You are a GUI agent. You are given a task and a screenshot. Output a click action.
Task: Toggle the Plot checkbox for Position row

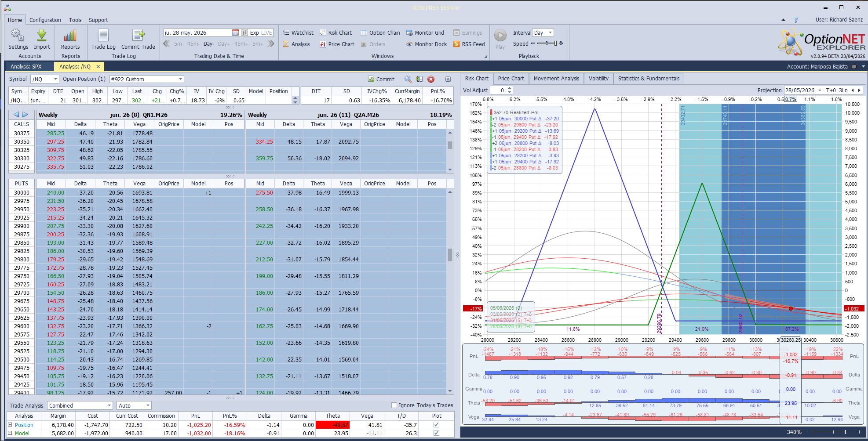coord(436,425)
